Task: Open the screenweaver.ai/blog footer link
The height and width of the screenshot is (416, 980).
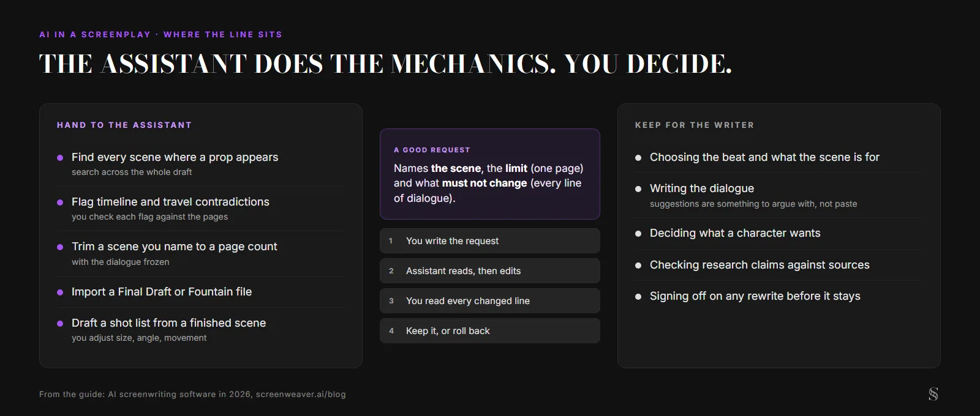Action: point(301,395)
